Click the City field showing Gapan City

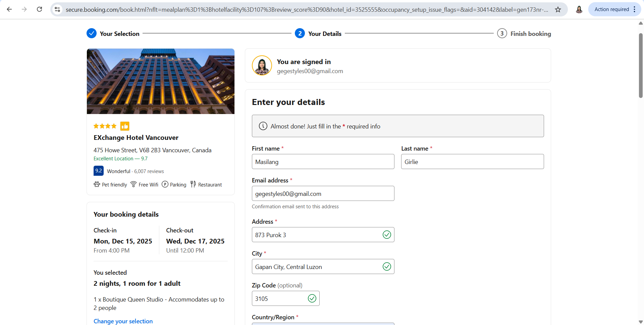point(315,267)
